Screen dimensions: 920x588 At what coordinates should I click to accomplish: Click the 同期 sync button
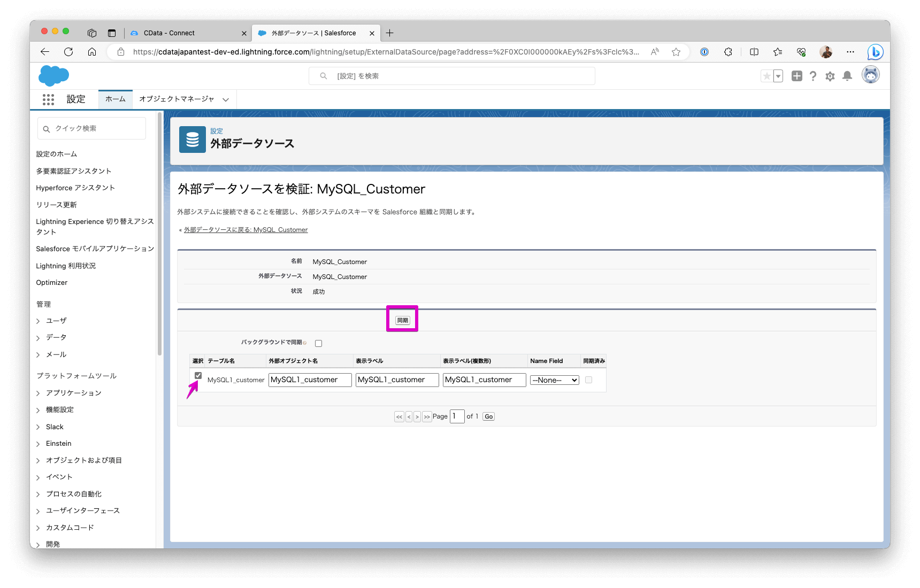[x=403, y=320]
